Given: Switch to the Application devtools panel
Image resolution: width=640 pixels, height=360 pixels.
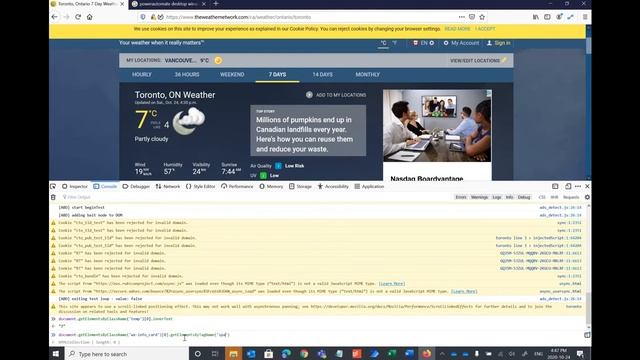Looking at the screenshot, I should (x=369, y=187).
